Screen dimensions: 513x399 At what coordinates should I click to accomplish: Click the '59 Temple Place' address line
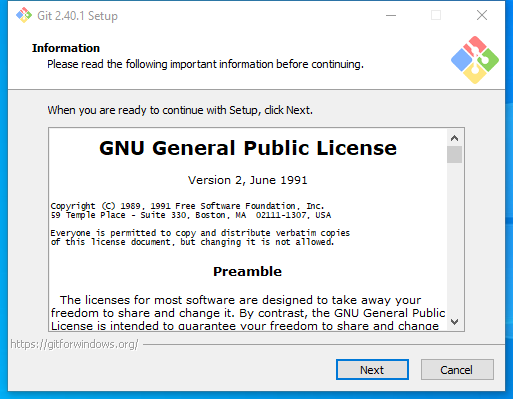(191, 215)
